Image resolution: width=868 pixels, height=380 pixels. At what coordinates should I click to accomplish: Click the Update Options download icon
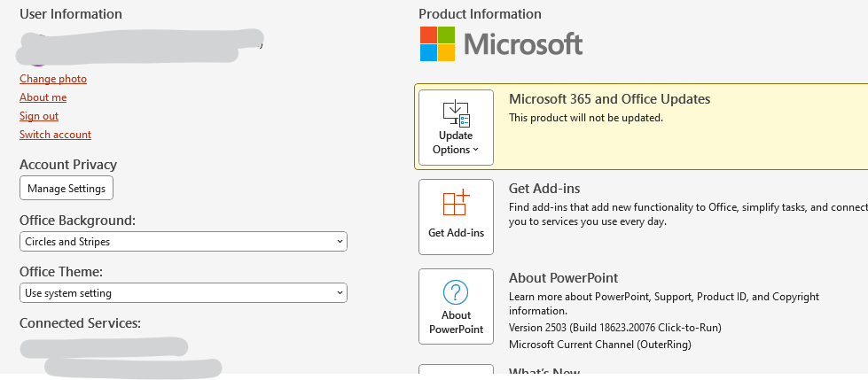click(456, 112)
